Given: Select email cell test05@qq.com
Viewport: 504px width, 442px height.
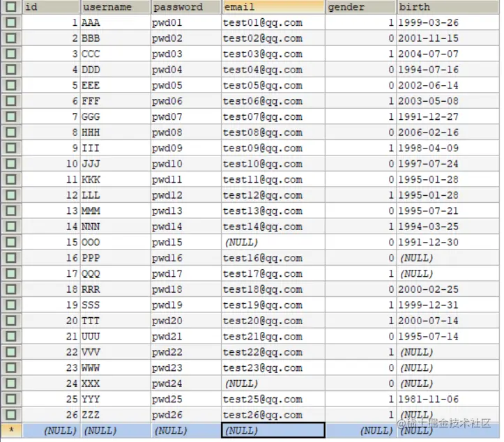Looking at the screenshot, I should (273, 85).
